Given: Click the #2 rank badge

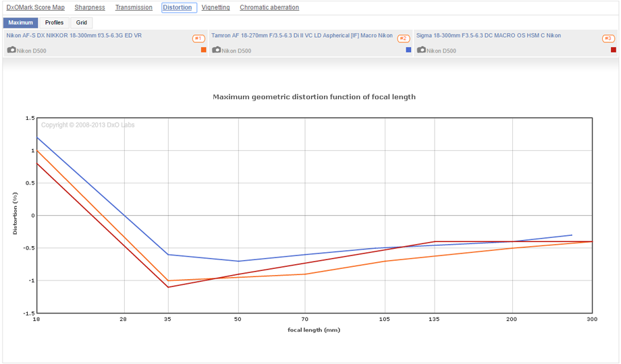Looking at the screenshot, I should (x=403, y=39).
